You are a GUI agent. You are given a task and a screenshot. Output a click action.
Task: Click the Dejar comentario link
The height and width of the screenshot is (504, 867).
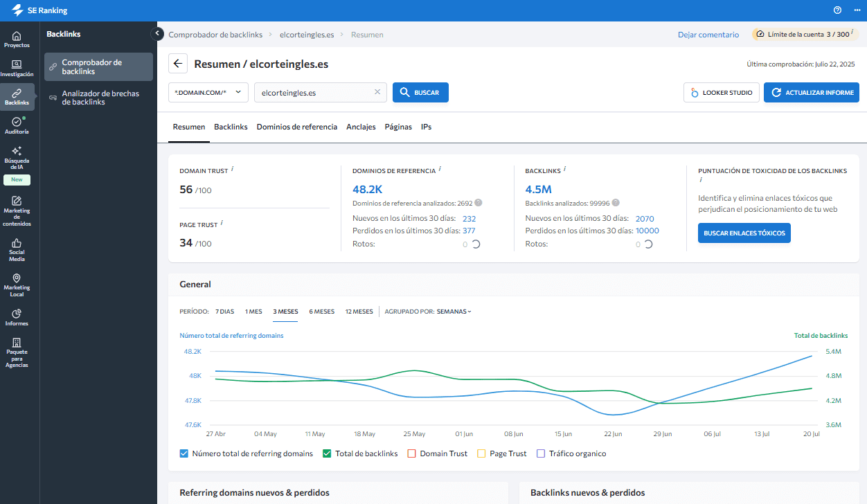(x=708, y=35)
